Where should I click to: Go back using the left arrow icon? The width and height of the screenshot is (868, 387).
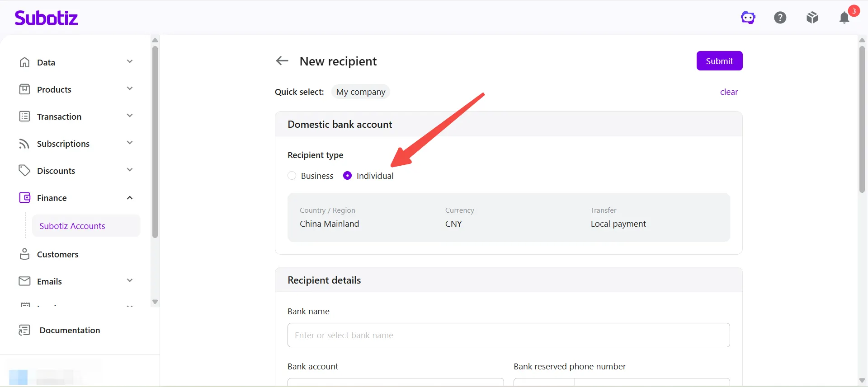(282, 61)
